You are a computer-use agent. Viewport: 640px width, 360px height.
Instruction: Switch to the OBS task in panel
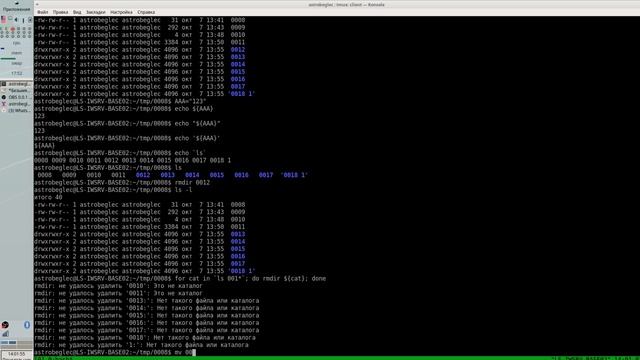tap(16, 97)
